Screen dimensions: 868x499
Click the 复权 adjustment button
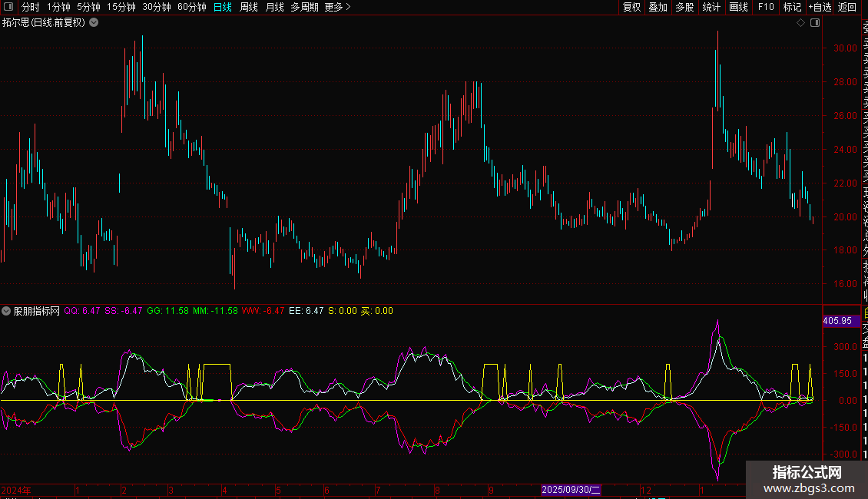(x=631, y=7)
